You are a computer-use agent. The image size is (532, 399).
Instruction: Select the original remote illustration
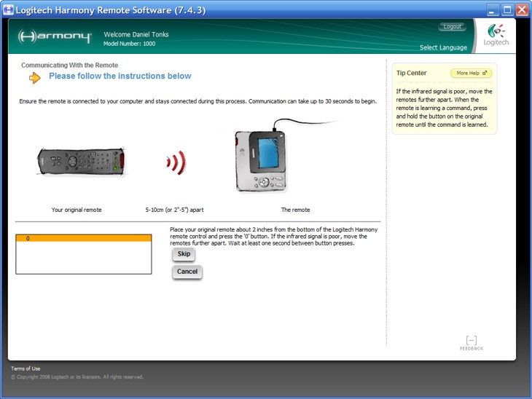(x=82, y=162)
